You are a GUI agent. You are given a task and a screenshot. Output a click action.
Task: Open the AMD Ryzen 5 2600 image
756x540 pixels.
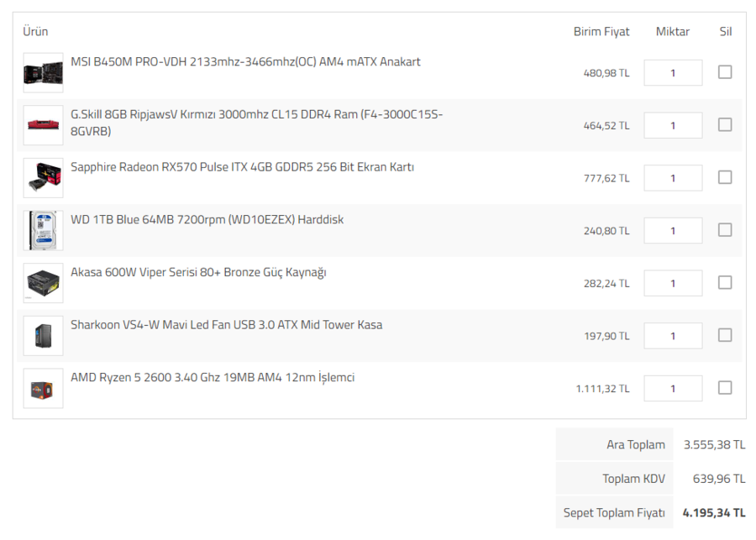pyautogui.click(x=43, y=388)
